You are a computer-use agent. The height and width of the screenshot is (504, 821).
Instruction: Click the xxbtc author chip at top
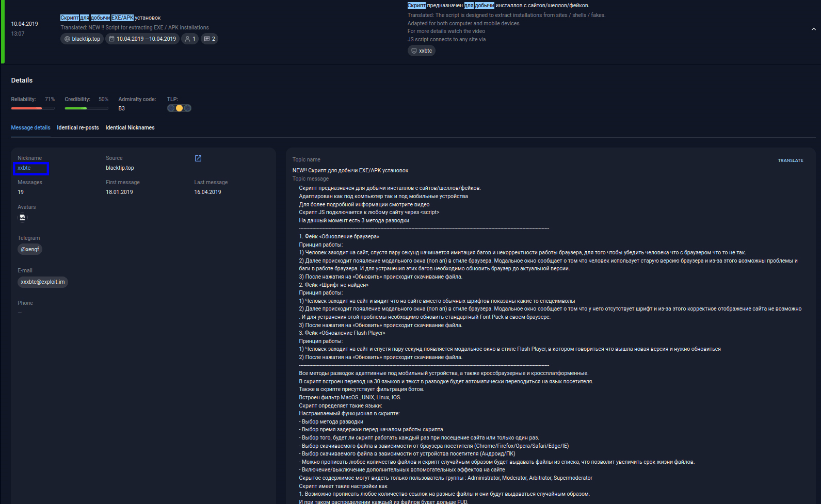[422, 51]
